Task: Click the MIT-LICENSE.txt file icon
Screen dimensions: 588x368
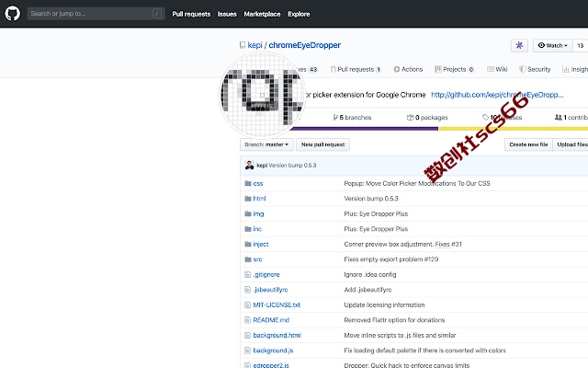Action: [247, 305]
